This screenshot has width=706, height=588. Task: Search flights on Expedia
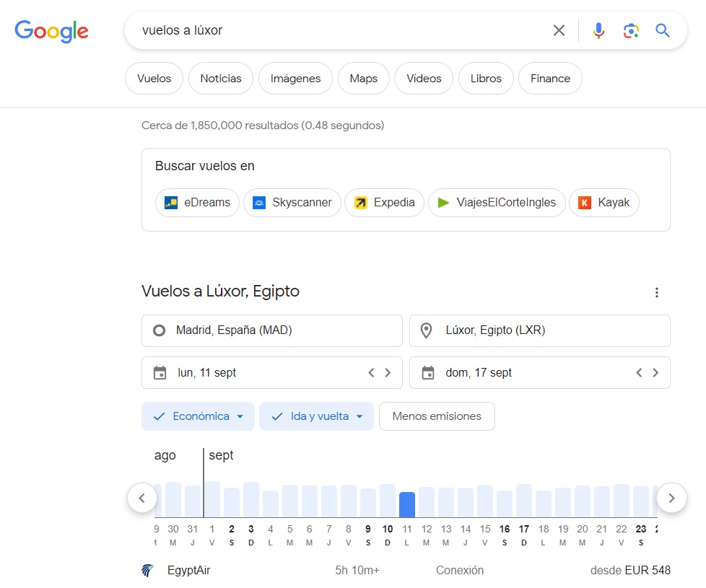click(385, 203)
